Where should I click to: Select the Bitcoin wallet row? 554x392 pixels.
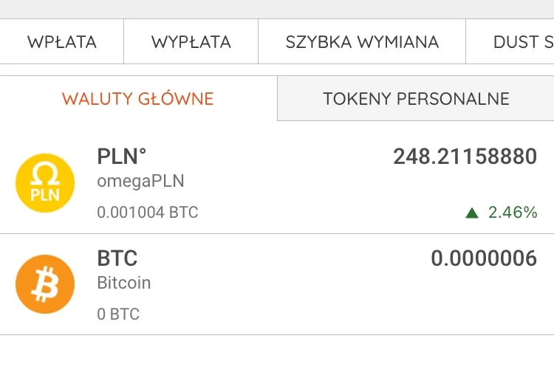277,284
